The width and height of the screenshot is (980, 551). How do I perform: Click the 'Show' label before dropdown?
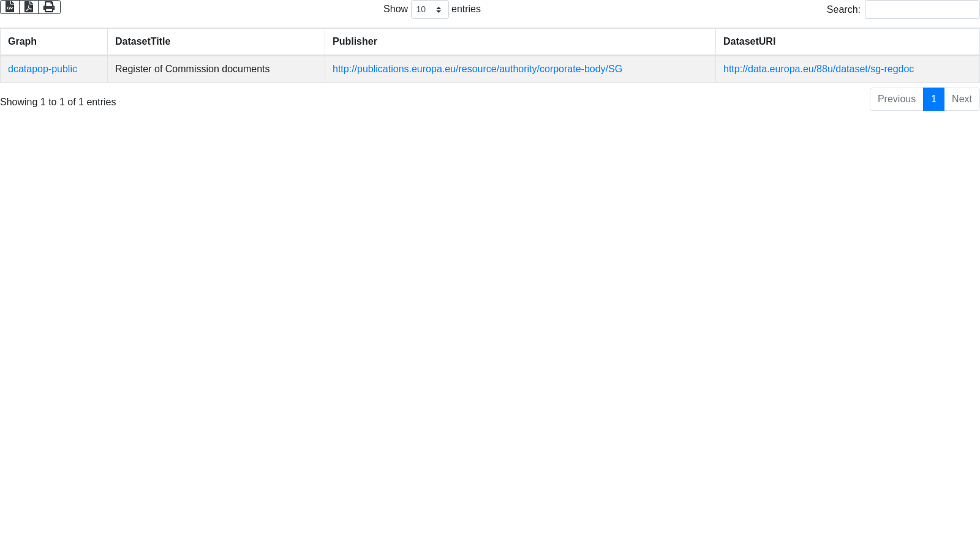(x=395, y=9)
